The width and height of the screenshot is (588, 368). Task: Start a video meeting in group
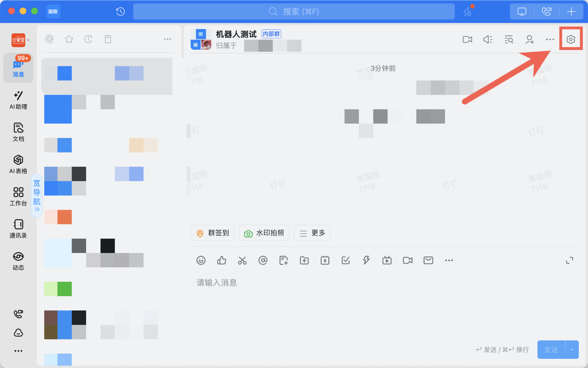click(467, 39)
